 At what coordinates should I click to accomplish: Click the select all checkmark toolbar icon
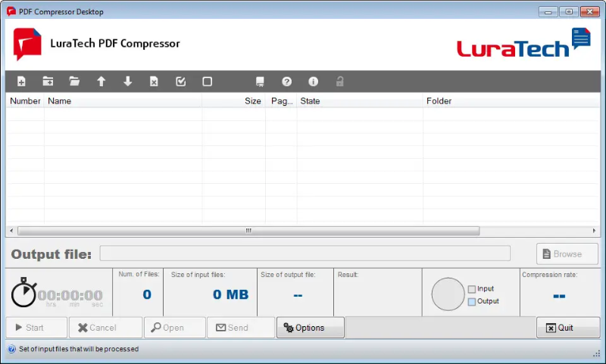point(180,82)
